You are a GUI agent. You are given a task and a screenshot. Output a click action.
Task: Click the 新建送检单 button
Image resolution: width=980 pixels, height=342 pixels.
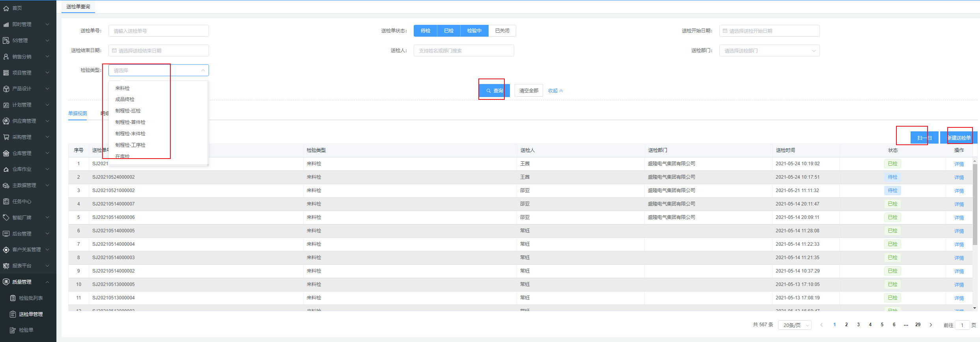click(x=959, y=138)
